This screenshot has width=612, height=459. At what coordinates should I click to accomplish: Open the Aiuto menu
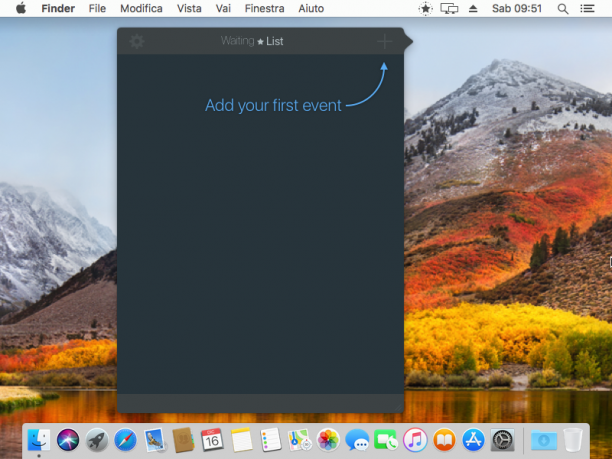pyautogui.click(x=311, y=9)
